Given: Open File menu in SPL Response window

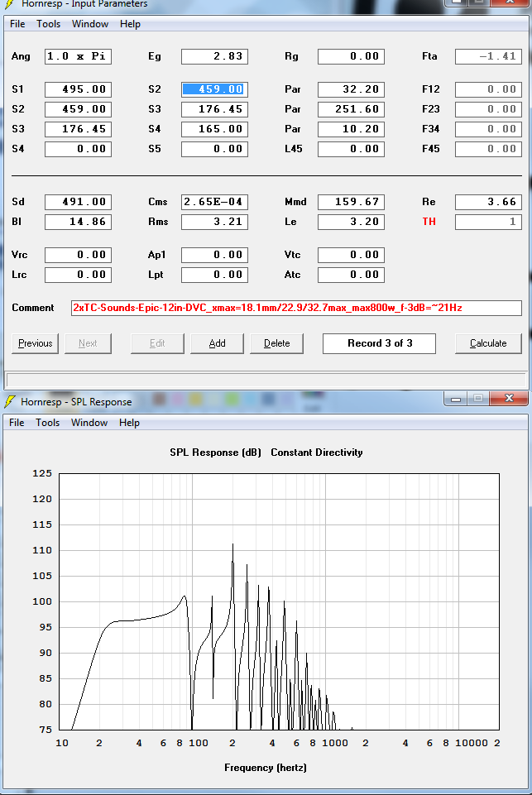Looking at the screenshot, I should coord(17,423).
